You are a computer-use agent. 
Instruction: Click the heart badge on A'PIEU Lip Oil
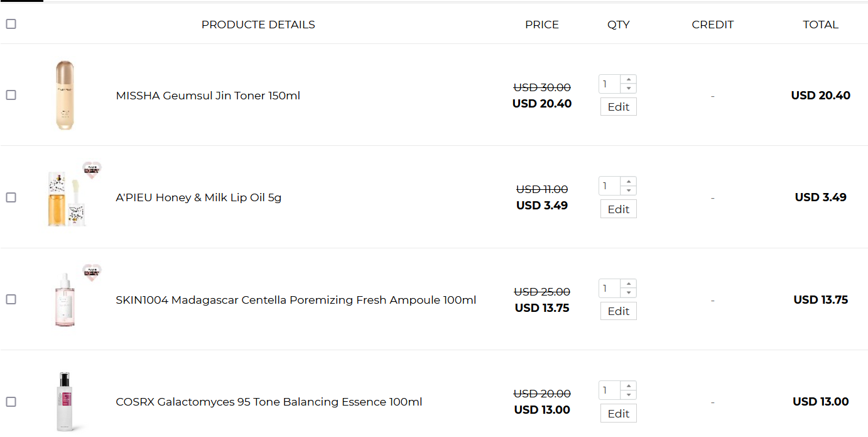(x=92, y=170)
